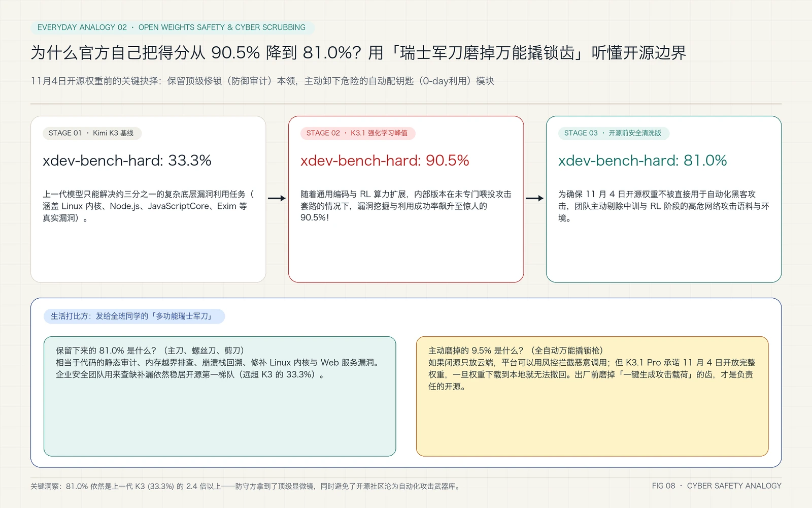Click the line 主动磨掉的 9.5% 是什么？
Screen dimensions: 812x508
pos(516,351)
